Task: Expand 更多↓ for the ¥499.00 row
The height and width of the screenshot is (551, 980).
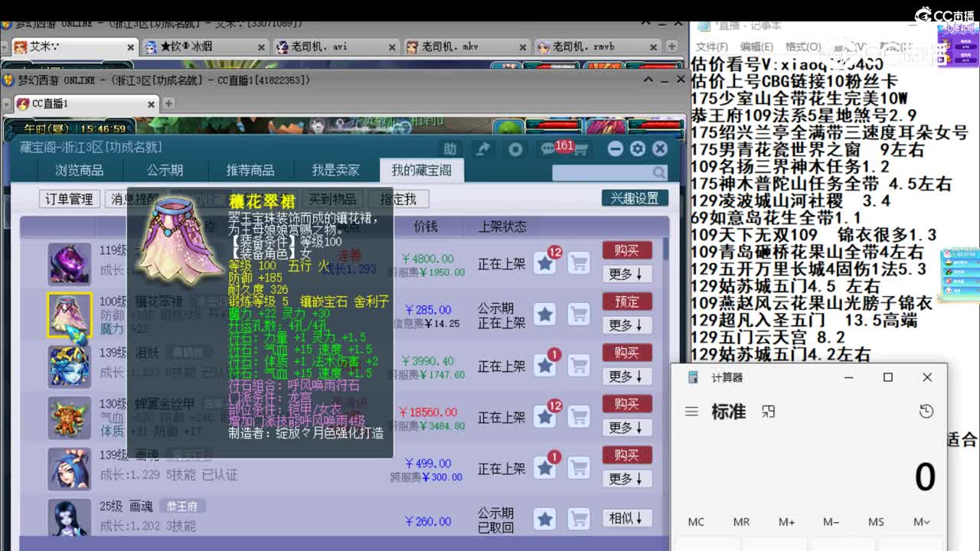Action: coord(626,478)
